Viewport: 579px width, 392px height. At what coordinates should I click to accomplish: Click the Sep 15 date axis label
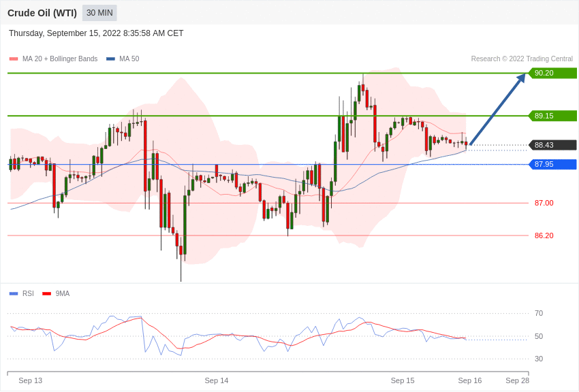click(x=403, y=380)
